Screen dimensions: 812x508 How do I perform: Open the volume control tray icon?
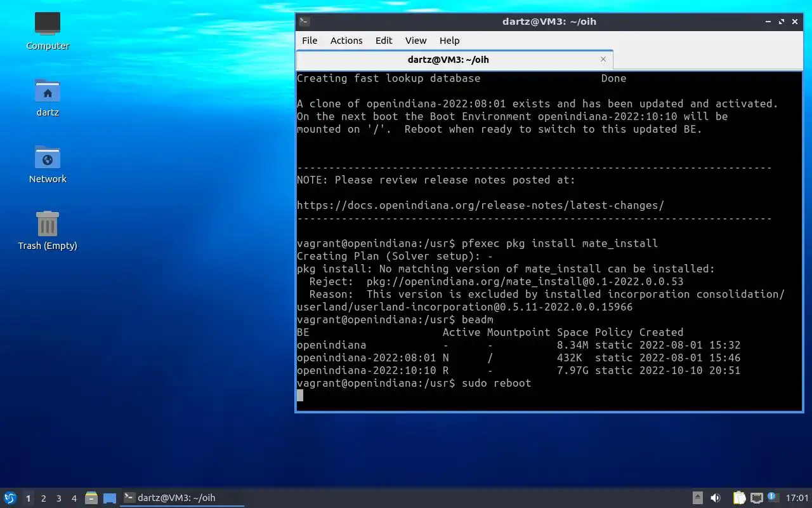[715, 498]
